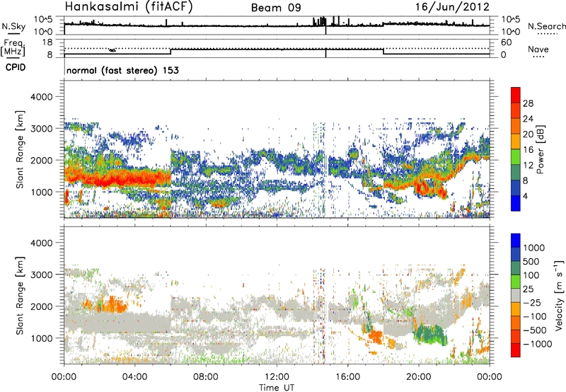This screenshot has width=566, height=392.
Task: Select the 'Beam 09' label
Action: (x=276, y=8)
